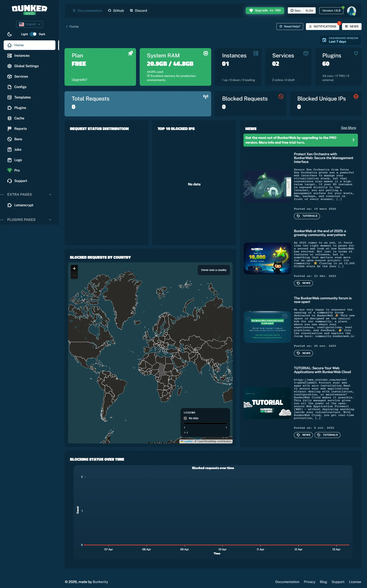Viewport: 367px width, 588px height.
Task: Open See More in the news panel
Action: tap(348, 128)
